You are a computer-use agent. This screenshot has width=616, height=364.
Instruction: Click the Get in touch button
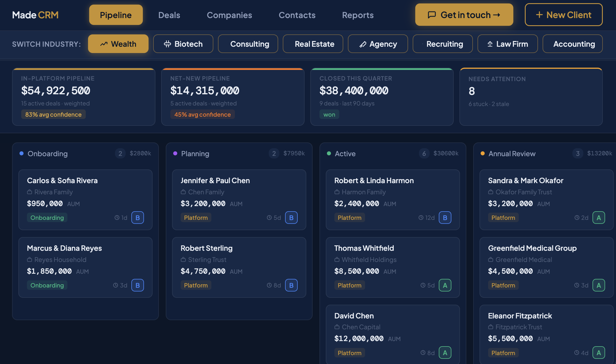coord(464,15)
